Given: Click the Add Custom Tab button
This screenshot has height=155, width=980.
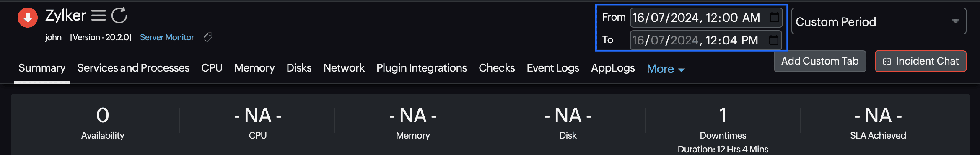Looking at the screenshot, I should [820, 61].
